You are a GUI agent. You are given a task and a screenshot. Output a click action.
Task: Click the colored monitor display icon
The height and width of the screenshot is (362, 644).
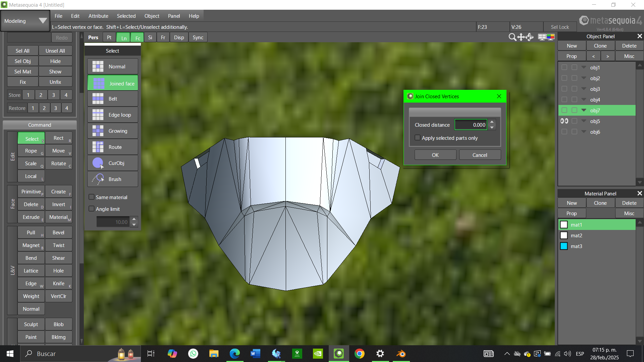[x=550, y=37]
